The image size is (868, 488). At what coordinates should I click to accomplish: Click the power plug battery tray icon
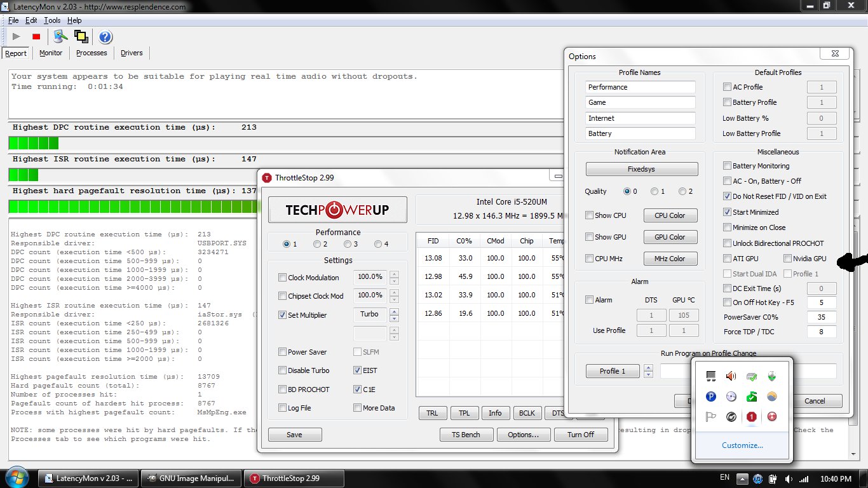point(773,478)
